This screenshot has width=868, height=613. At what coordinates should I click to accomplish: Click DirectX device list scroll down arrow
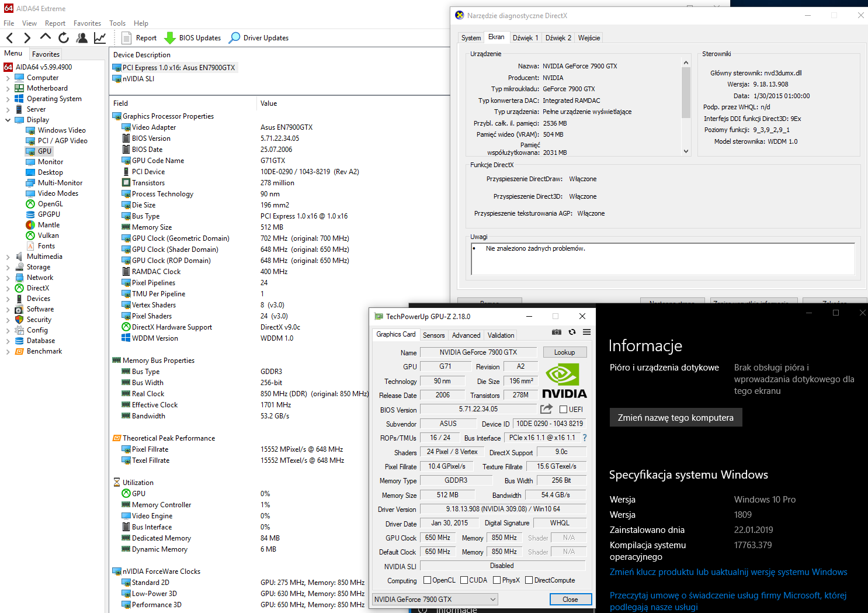click(686, 151)
